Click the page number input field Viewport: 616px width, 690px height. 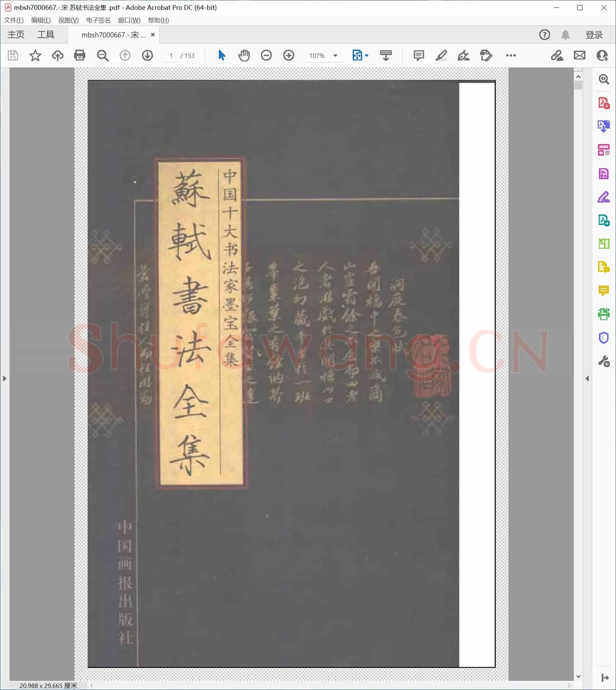(x=171, y=56)
